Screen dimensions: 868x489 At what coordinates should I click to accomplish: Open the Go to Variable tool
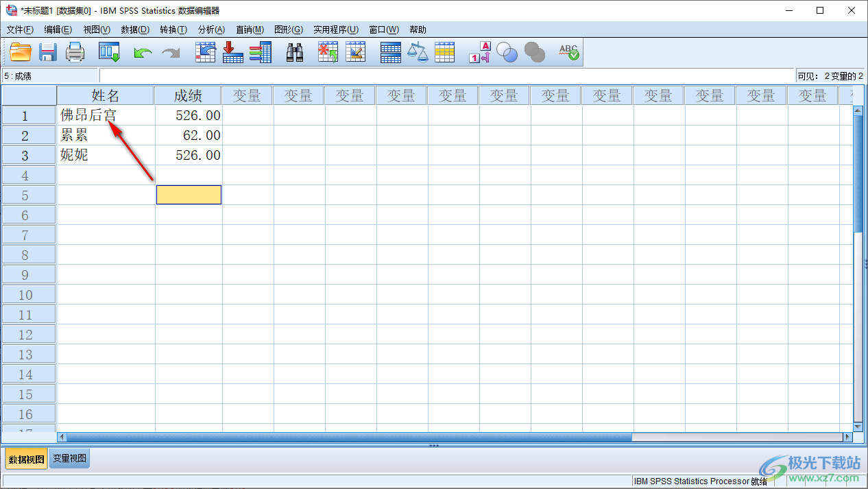233,52
